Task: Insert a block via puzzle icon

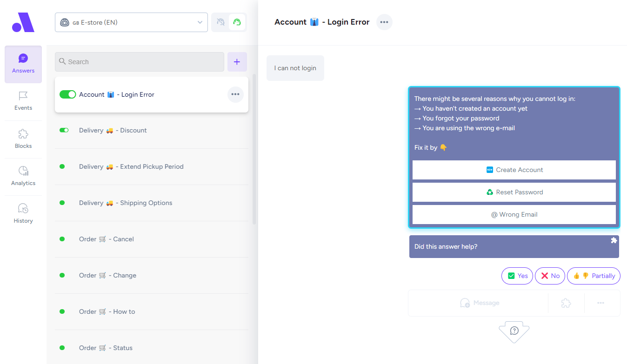Action: [566, 303]
